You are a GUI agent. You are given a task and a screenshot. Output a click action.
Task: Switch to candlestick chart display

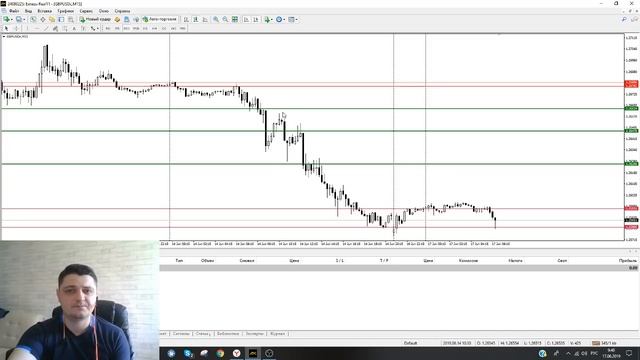pyautogui.click(x=196, y=19)
